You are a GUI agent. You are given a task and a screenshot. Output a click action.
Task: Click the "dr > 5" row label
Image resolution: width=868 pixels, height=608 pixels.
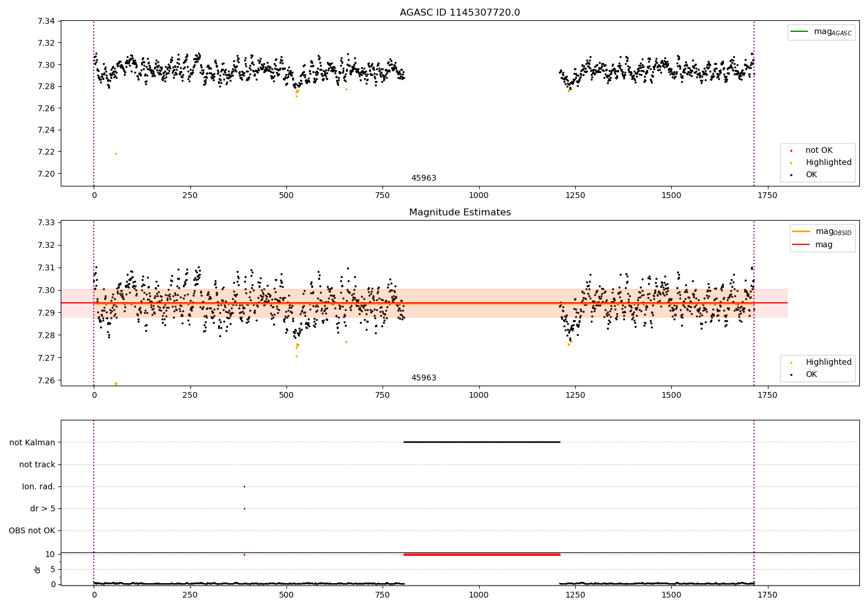[x=43, y=508]
